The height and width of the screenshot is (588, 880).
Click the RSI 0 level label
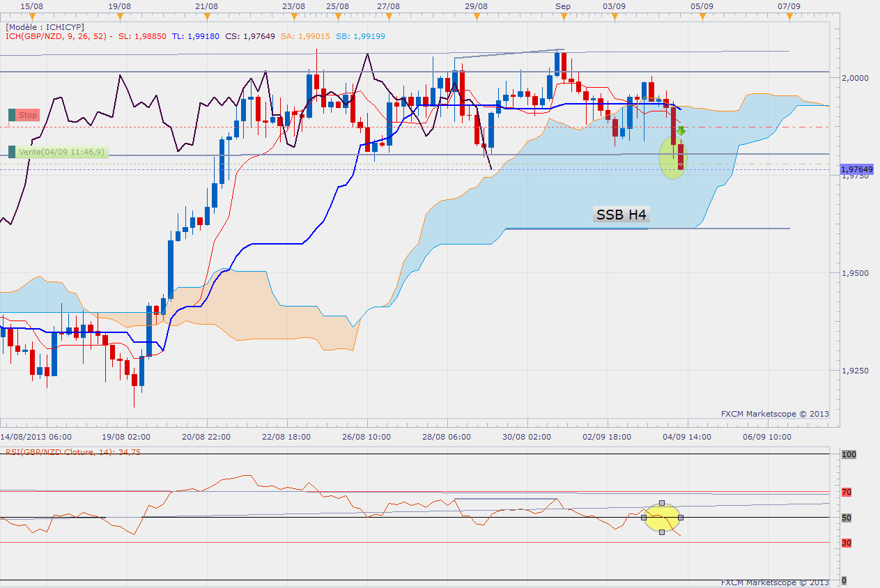pyautogui.click(x=844, y=580)
